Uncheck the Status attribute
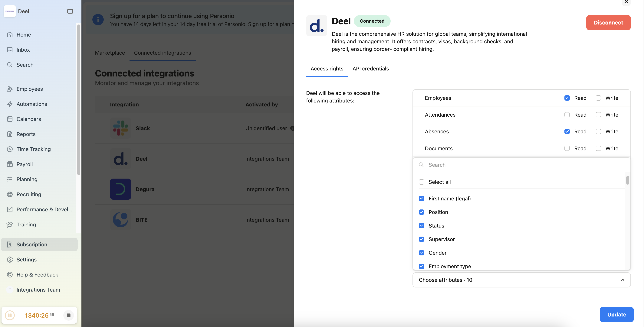Image resolution: width=644 pixels, height=327 pixels. tap(422, 226)
